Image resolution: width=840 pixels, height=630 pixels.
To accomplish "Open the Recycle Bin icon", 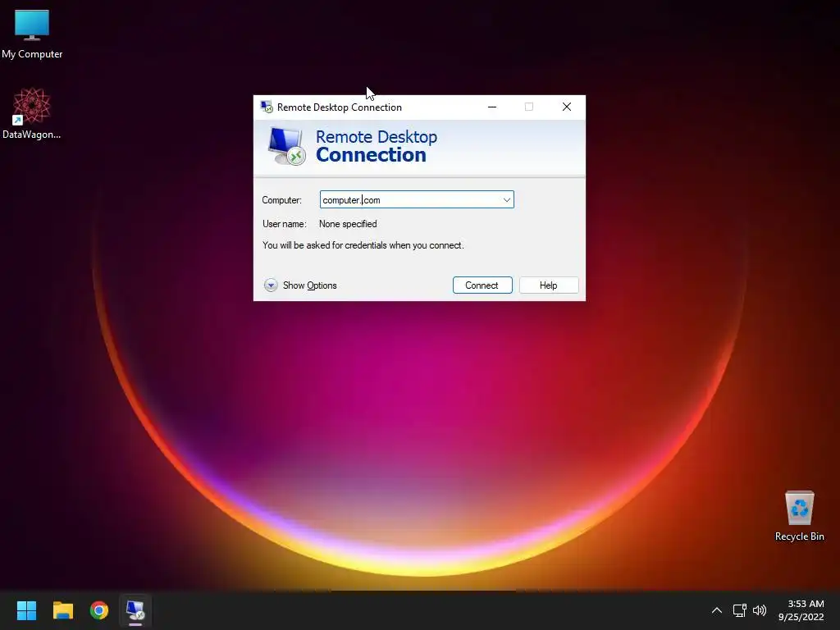I will click(799, 515).
